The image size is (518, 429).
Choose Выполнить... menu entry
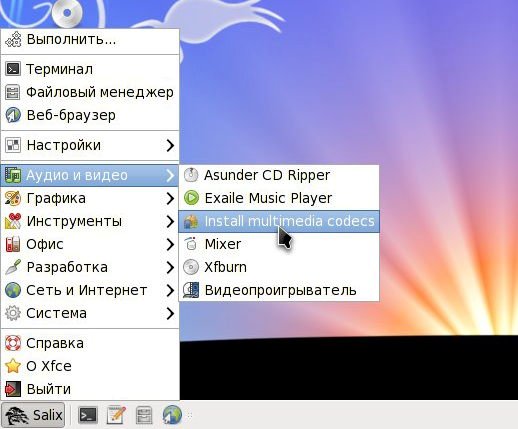click(x=90, y=39)
